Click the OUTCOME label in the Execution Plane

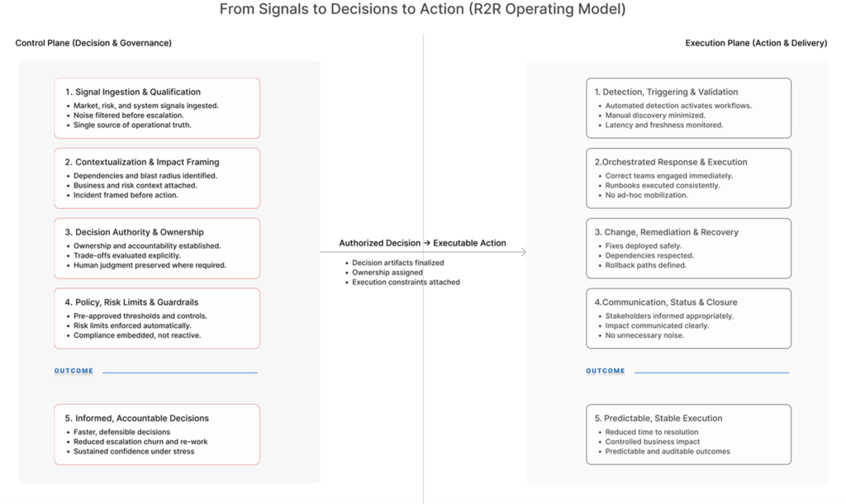(606, 371)
